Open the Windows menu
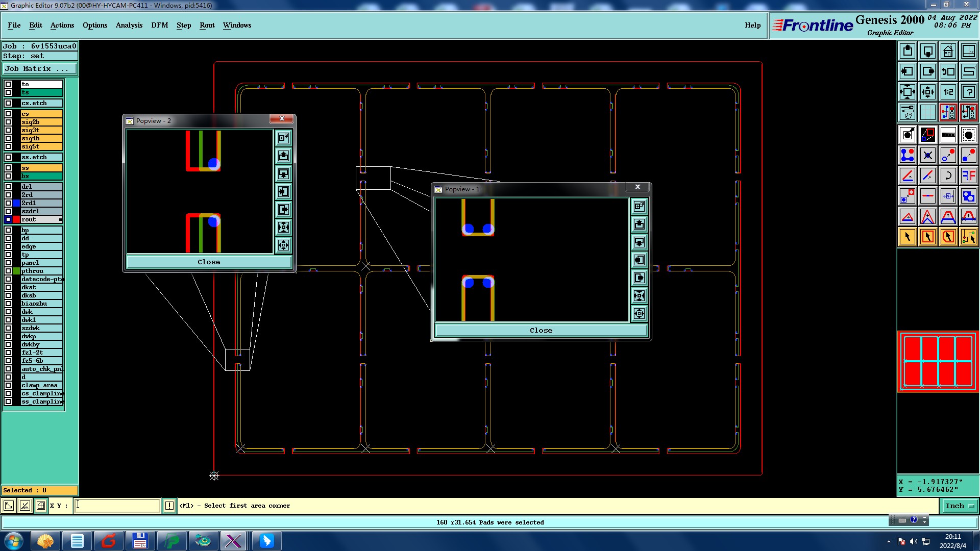Viewport: 980px width, 551px height. click(237, 25)
